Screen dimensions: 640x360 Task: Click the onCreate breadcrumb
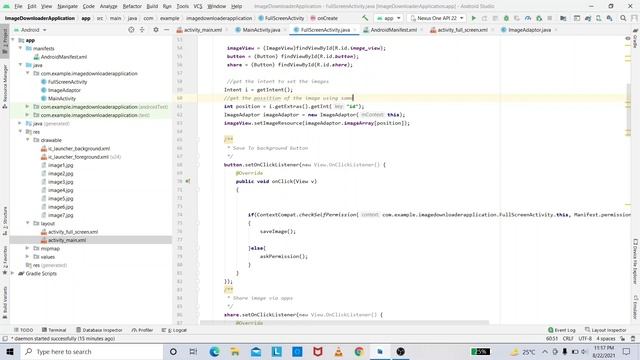tap(324, 18)
